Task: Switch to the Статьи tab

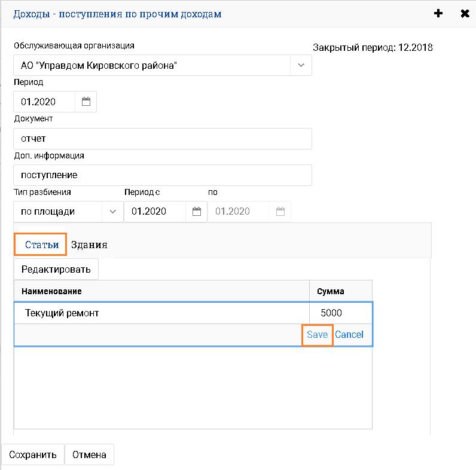Action: (42, 245)
